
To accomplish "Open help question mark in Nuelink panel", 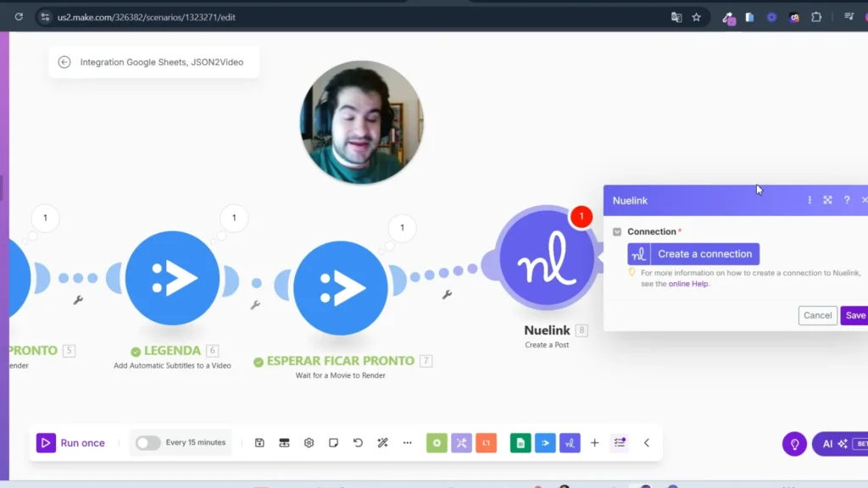I will (847, 200).
